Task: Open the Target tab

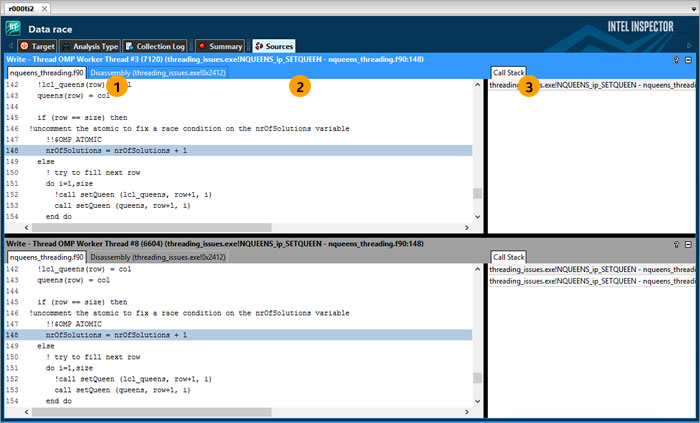Action: point(37,46)
